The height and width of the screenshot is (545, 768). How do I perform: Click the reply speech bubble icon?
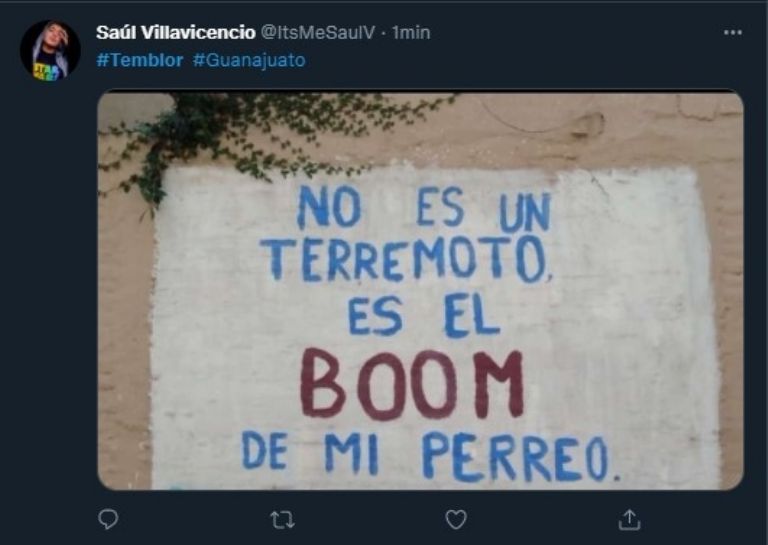coord(108,520)
